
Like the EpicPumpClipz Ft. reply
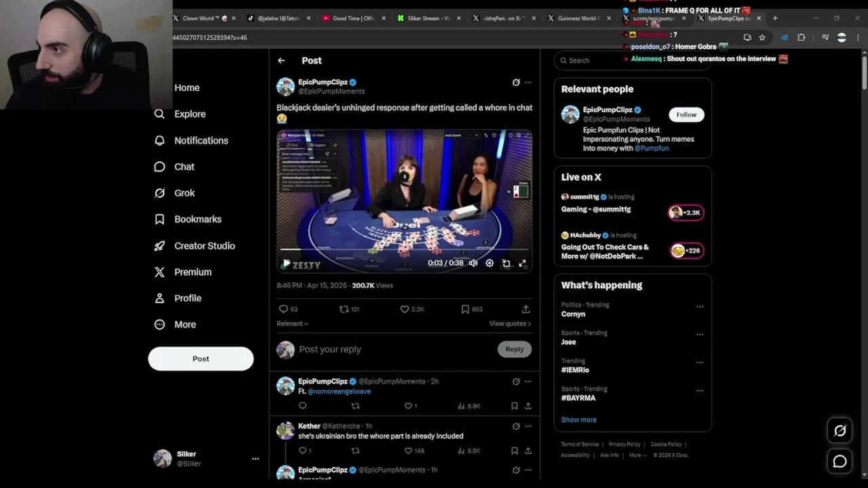[410, 406]
